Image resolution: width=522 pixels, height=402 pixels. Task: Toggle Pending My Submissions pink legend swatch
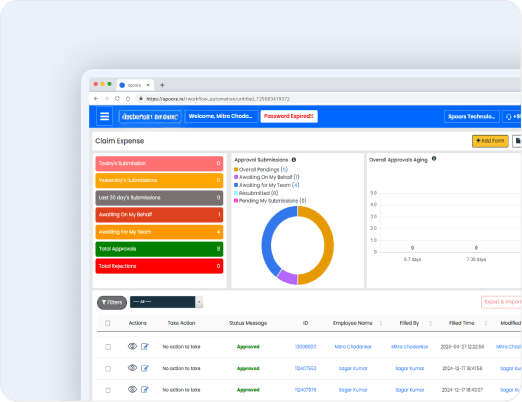236,201
